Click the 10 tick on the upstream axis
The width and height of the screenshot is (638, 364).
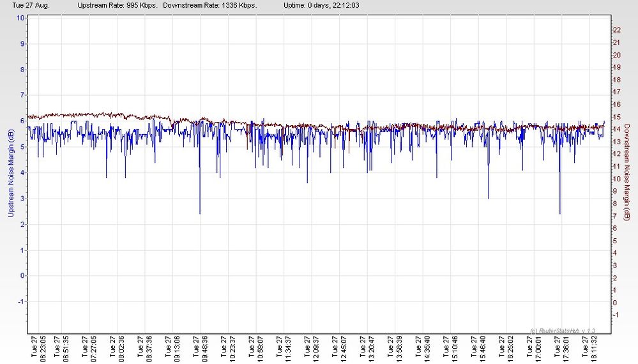20,18
